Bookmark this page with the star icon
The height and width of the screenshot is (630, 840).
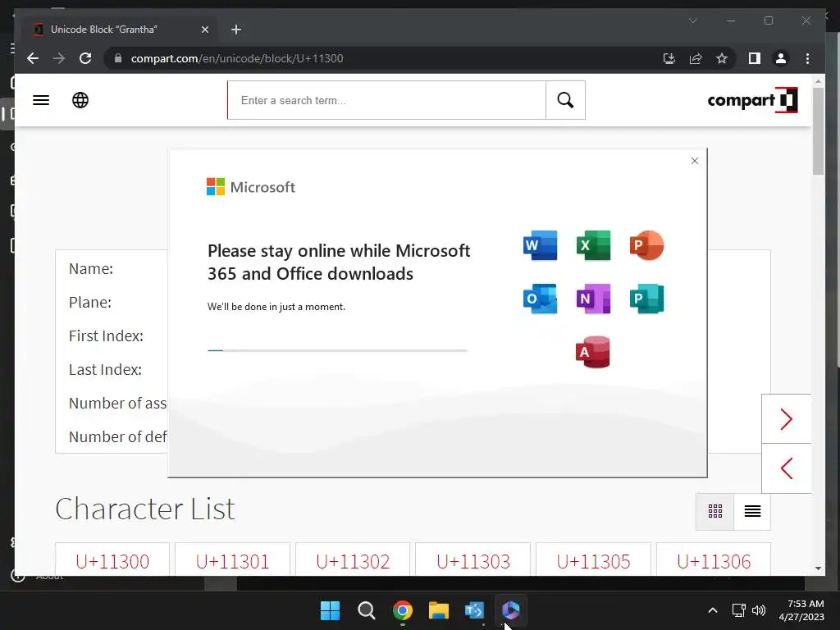(722, 58)
